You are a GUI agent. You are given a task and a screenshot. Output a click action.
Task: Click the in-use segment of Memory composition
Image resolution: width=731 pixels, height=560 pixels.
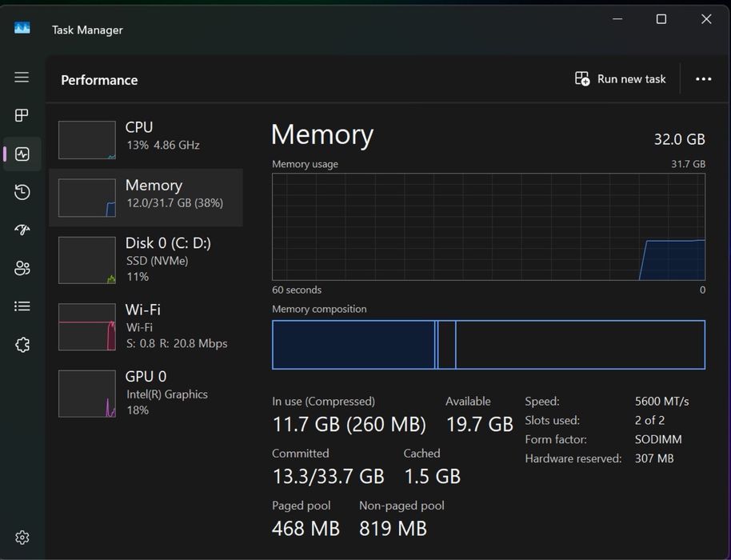pyautogui.click(x=354, y=345)
